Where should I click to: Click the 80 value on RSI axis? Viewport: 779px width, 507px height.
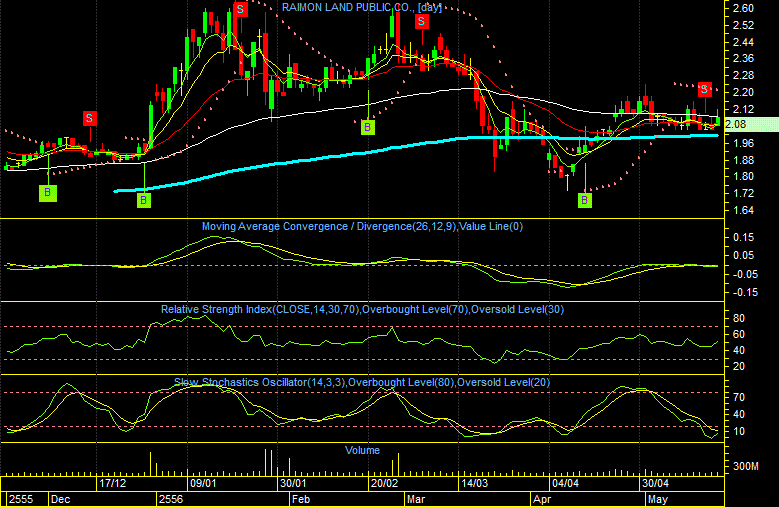(x=739, y=318)
